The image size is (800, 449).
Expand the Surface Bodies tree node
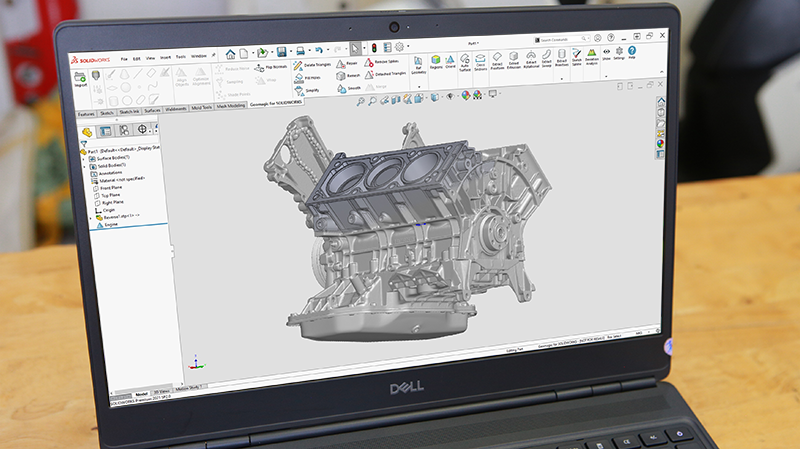[x=85, y=159]
